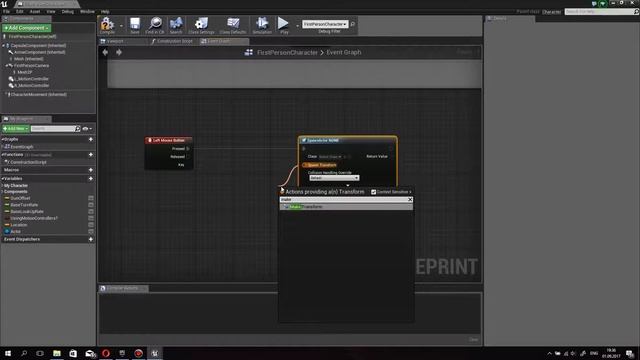Select CapsuleComponent (Inherited) in components tree
The image size is (640, 360).
click(38, 46)
